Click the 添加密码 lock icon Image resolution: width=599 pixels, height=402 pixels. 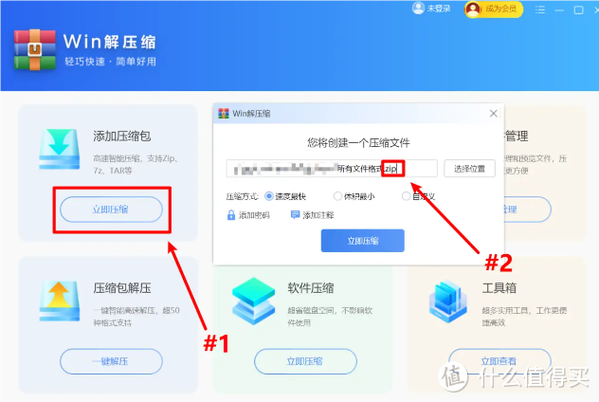pyautogui.click(x=231, y=215)
